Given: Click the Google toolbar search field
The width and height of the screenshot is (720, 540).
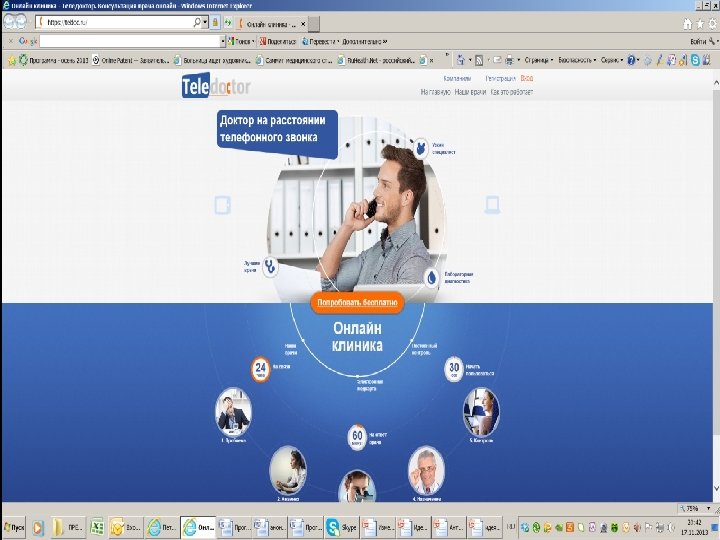Looking at the screenshot, I should pos(130,41).
